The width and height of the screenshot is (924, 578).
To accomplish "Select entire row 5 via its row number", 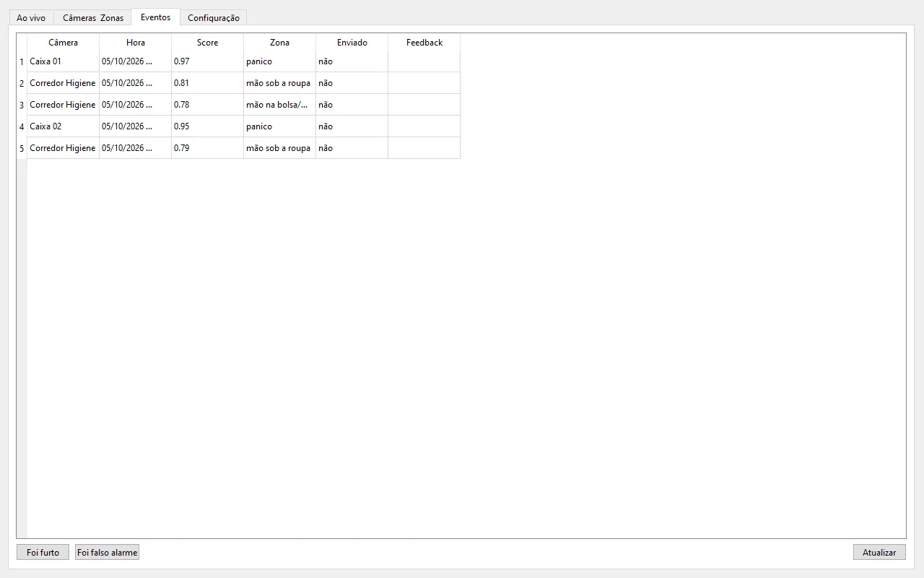I will coord(22,148).
